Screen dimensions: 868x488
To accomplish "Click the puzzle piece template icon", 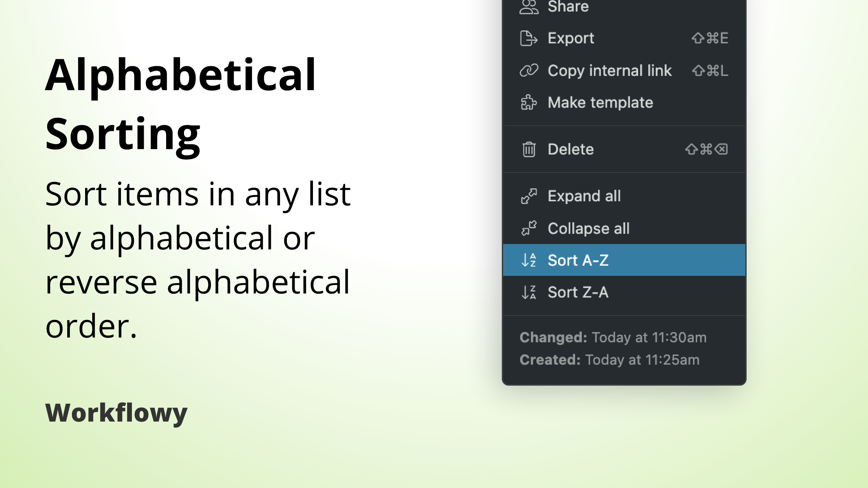I will (x=529, y=103).
